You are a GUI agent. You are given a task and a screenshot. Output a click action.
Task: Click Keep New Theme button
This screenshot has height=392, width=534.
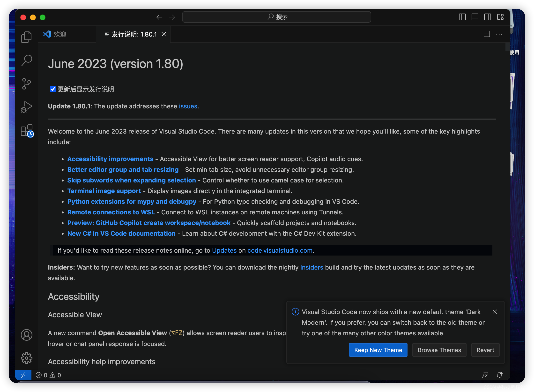(378, 350)
